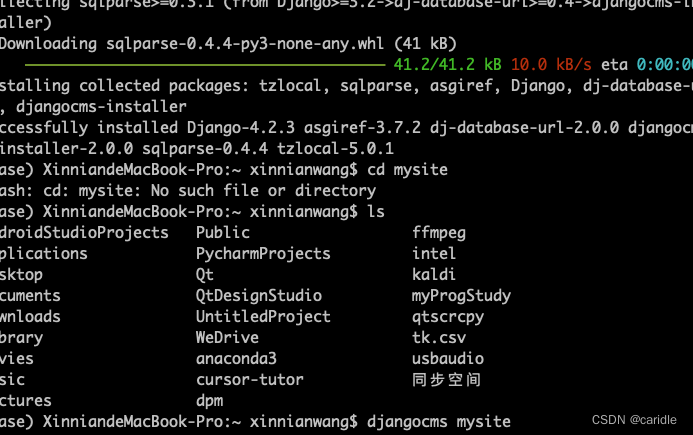Select the usbaudio folder name
This screenshot has height=435, width=693.
click(448, 358)
